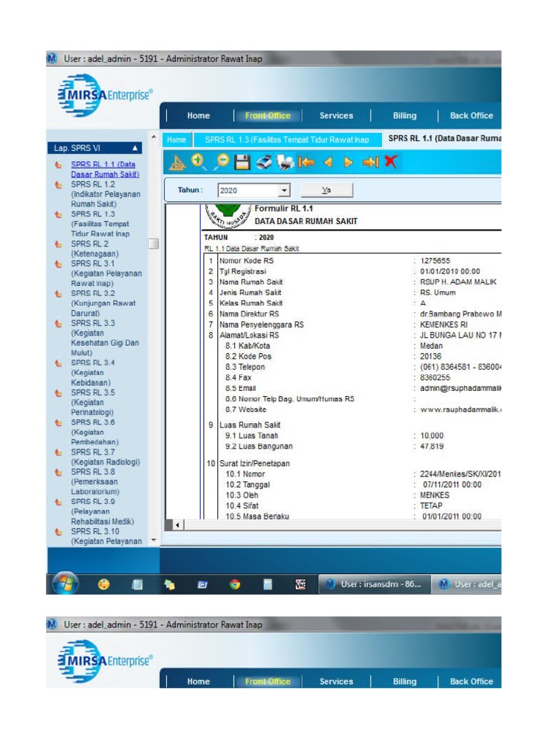This screenshot has width=560, height=747.
Task: Open Home menu in the upper window navigation bar
Action: point(198,115)
